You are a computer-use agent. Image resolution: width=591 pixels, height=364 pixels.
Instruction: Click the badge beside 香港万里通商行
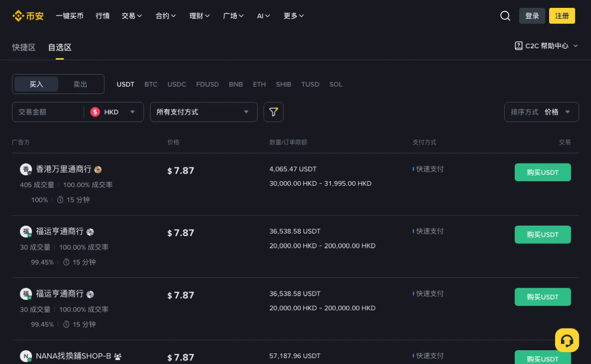(x=98, y=169)
